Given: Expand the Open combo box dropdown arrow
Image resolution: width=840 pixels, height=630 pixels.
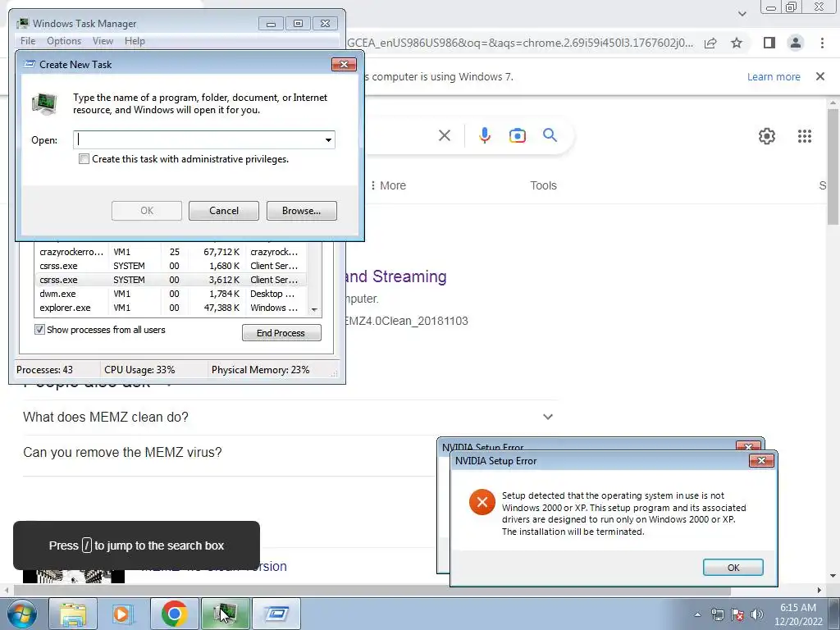Looking at the screenshot, I should [328, 139].
